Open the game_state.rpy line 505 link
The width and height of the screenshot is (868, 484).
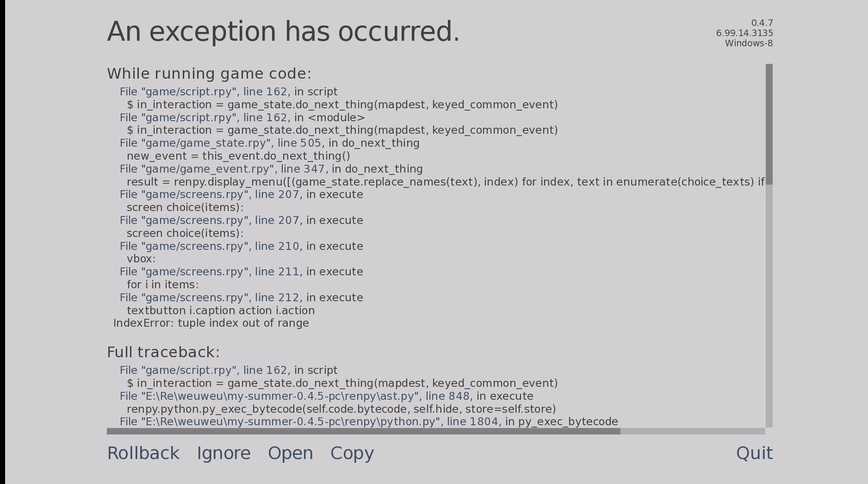[x=220, y=143]
